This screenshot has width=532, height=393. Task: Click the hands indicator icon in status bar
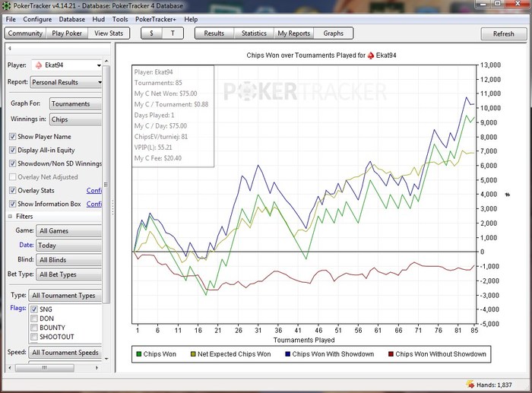tap(470, 385)
